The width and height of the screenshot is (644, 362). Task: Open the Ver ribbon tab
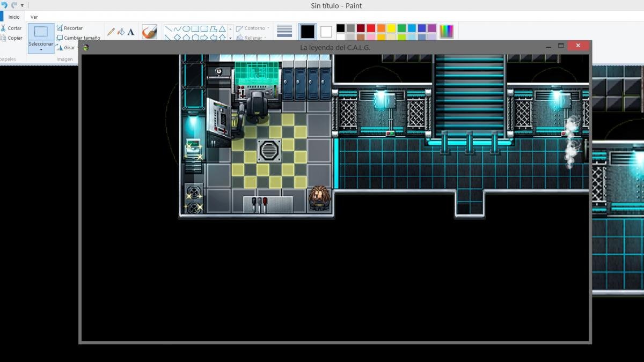[x=34, y=17]
